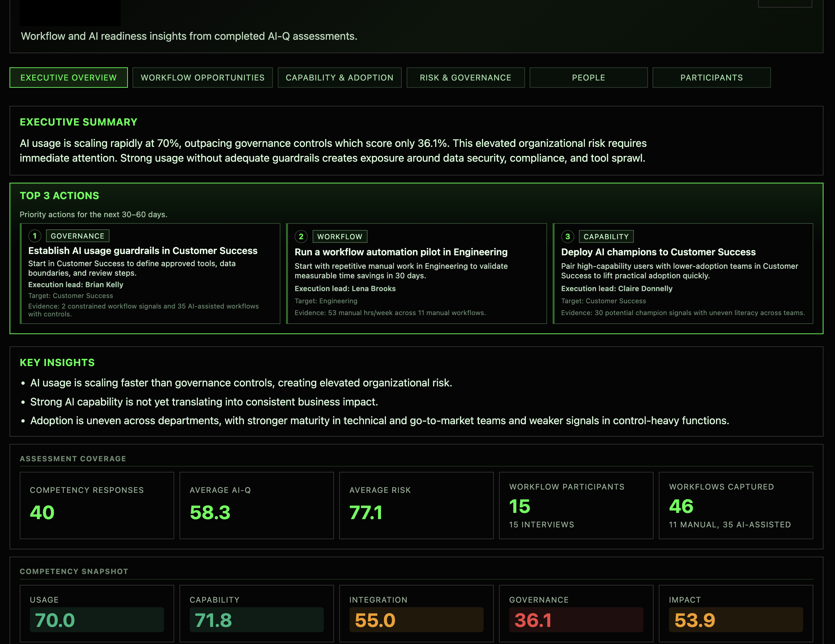Click the numbered badge on governance action card
The width and height of the screenshot is (835, 644).
35,236
